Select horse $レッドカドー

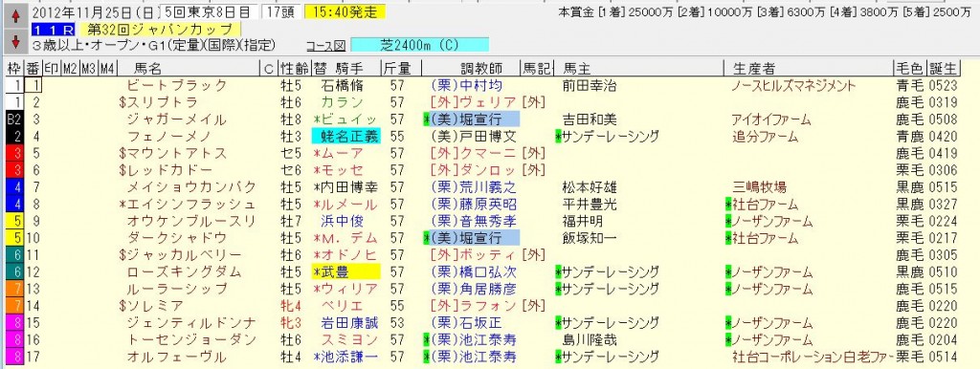click(x=165, y=170)
